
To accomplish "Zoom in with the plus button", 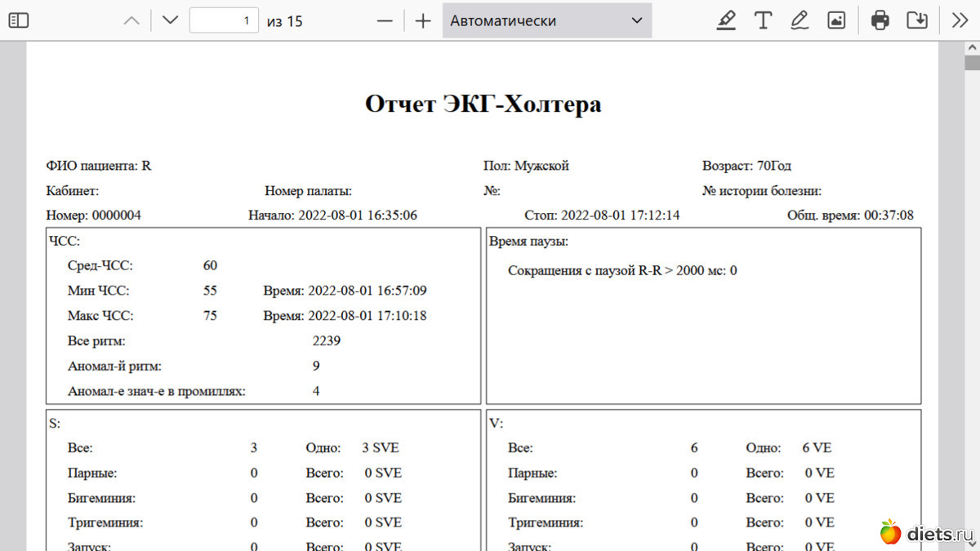I will [x=422, y=20].
